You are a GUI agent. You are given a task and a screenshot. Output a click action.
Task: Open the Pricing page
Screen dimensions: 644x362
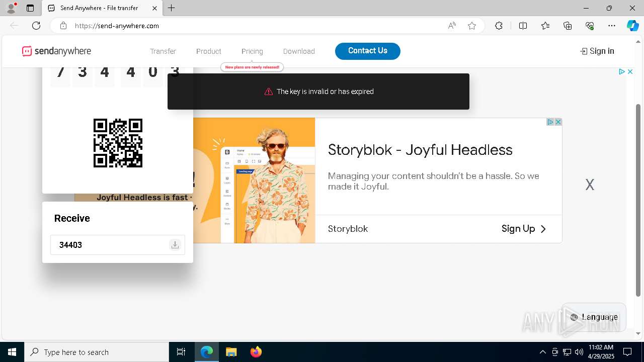coord(252,51)
